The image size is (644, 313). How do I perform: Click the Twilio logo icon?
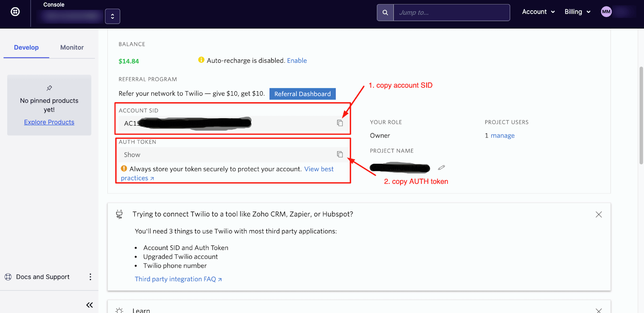pos(15,12)
